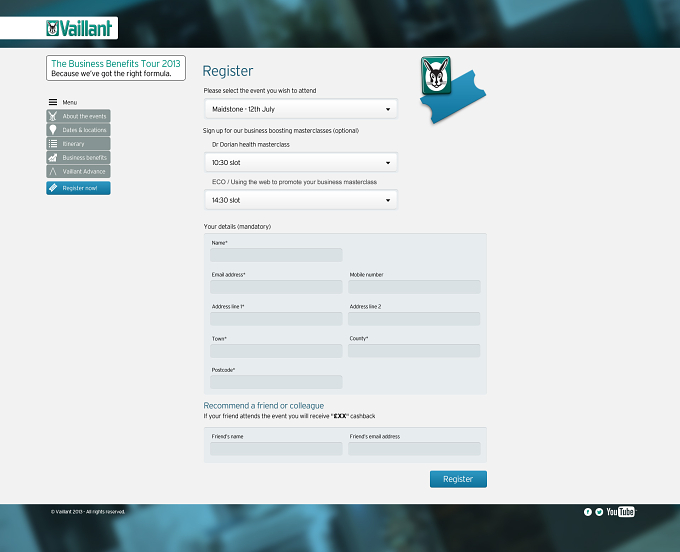Click the Your details (mandatory) label
Screen dimensions: 680x552
tap(237, 226)
